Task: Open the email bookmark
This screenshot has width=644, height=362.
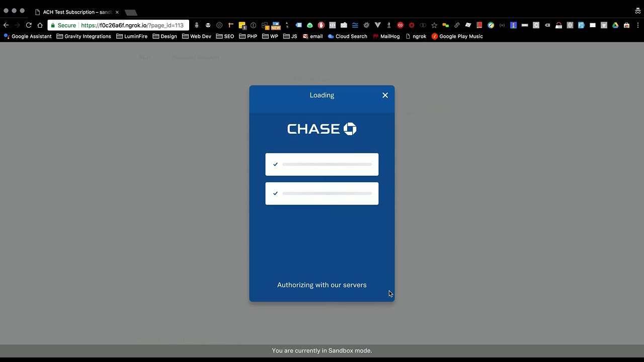Action: click(312, 36)
